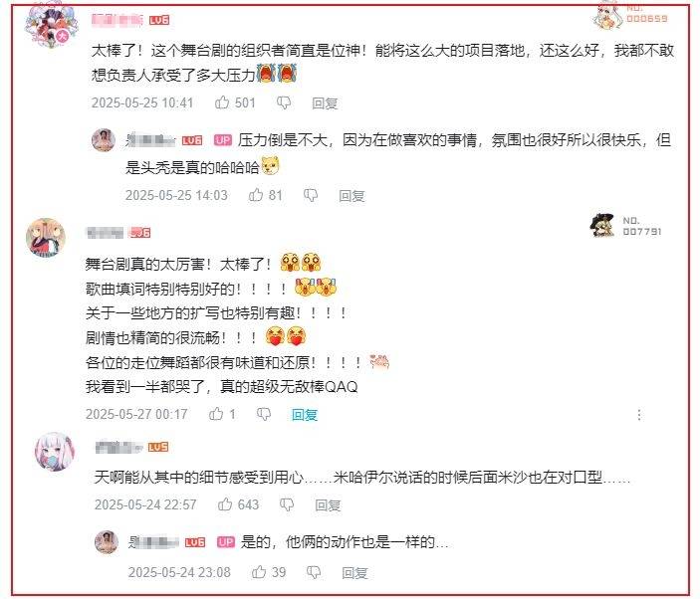
Task: Reply to the comment posted 2025-05-25 10:41
Action: [325, 103]
